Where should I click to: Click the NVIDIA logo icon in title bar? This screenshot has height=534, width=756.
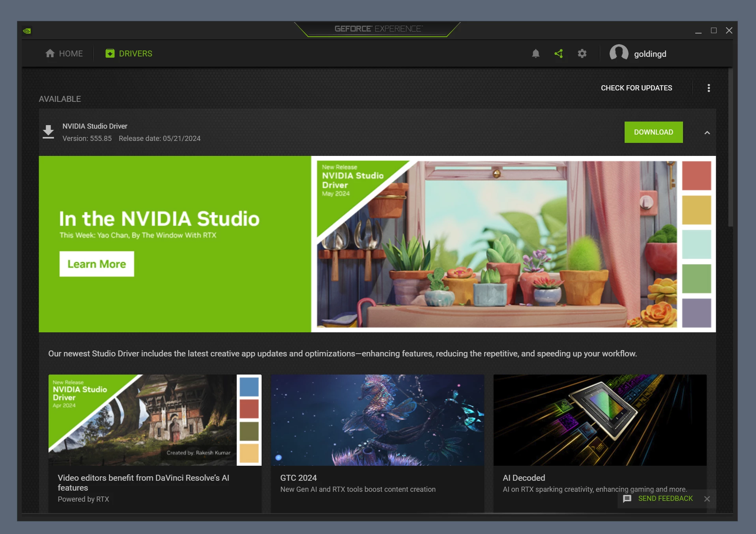coord(27,31)
